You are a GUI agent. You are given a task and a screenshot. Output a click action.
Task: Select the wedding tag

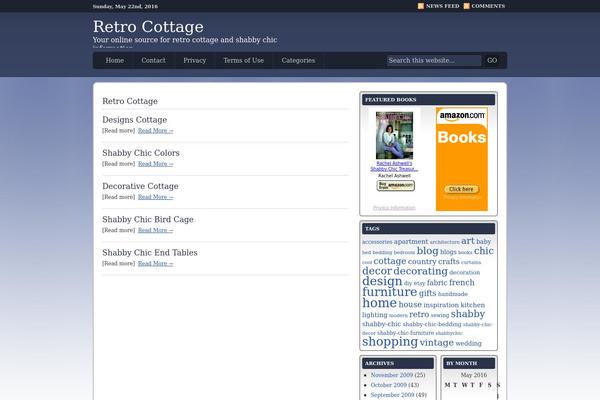coord(468,344)
